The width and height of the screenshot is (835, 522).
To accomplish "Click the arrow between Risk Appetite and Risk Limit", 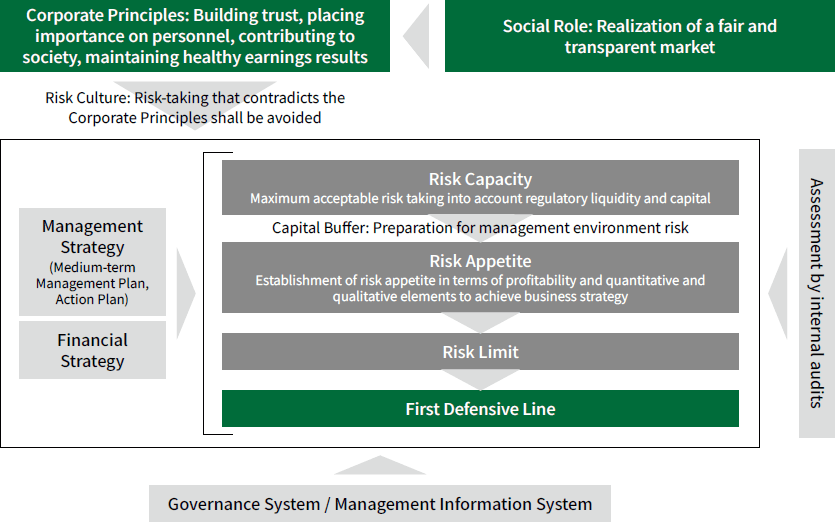I will point(480,323).
